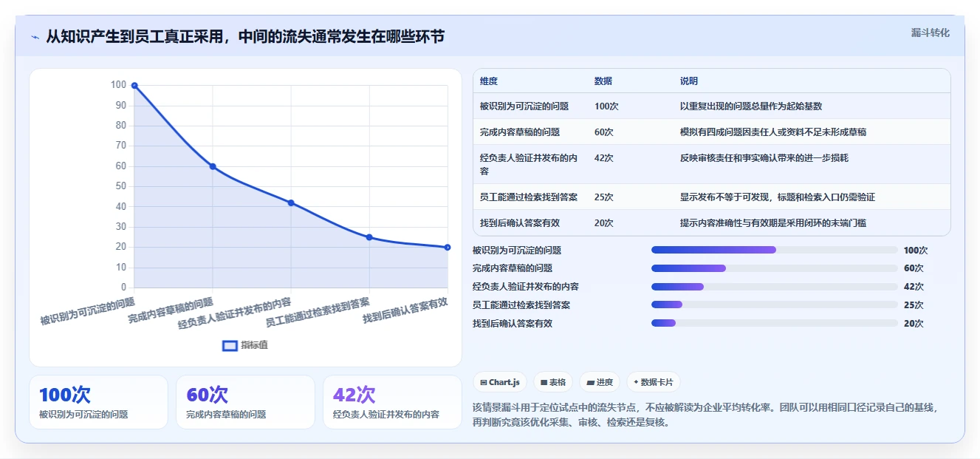Click the 说明 column header

tap(689, 81)
